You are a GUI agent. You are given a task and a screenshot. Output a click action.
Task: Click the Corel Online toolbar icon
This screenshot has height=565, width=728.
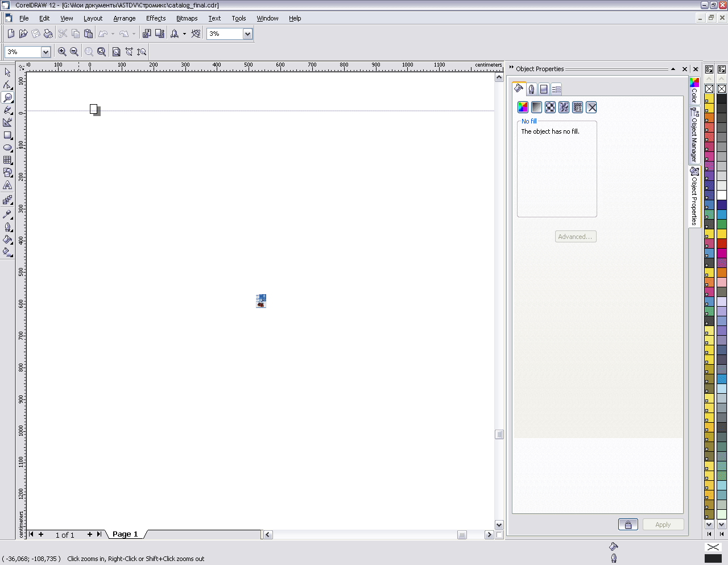(x=196, y=34)
